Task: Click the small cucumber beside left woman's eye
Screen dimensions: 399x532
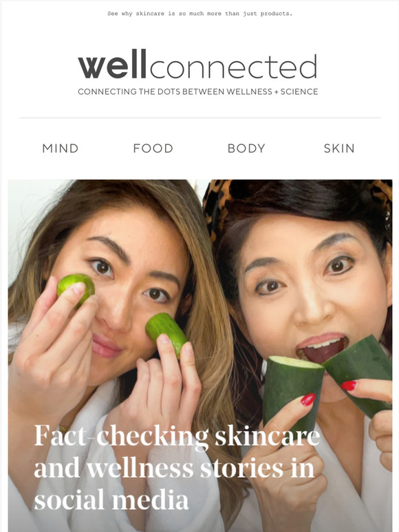Action: pyautogui.click(x=76, y=290)
